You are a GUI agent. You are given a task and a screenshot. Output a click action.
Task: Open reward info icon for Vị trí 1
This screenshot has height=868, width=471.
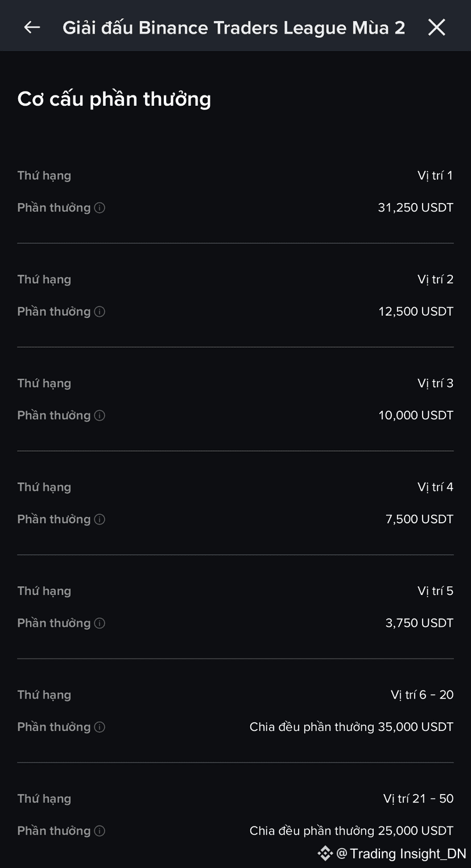(100, 208)
